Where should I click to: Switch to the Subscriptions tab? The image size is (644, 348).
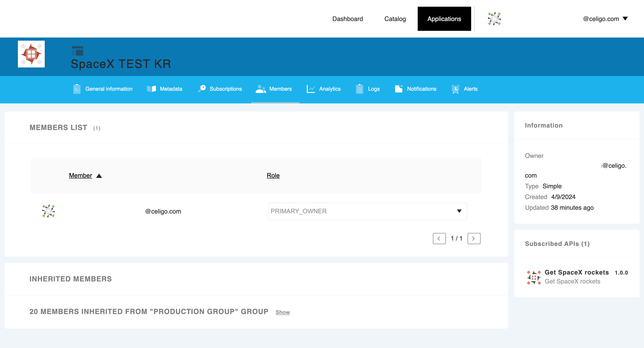pyautogui.click(x=220, y=89)
